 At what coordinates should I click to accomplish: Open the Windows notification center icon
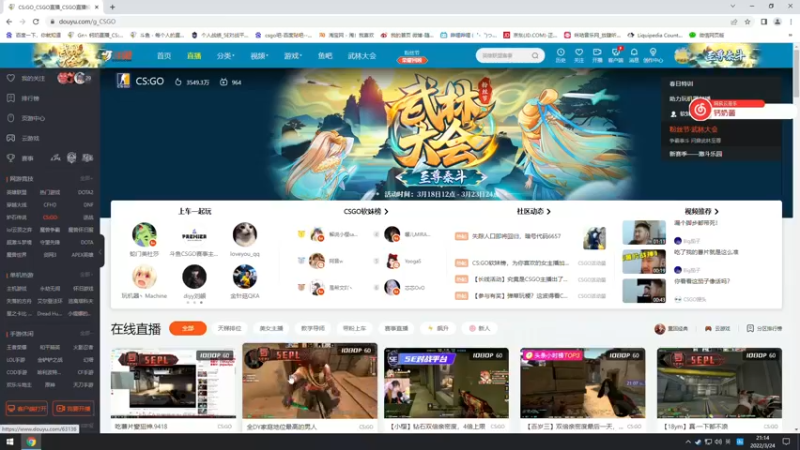coord(787,442)
